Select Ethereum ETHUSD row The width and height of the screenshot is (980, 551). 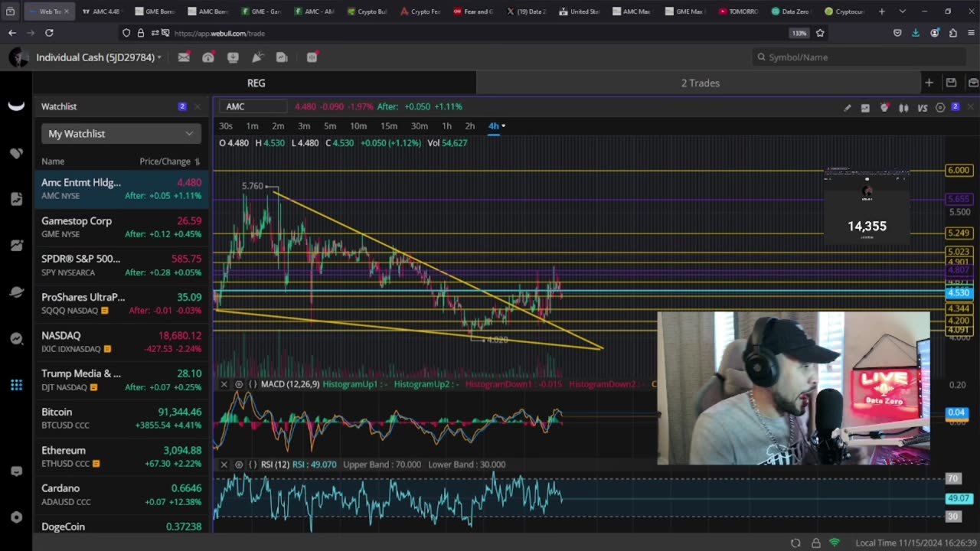tap(121, 457)
